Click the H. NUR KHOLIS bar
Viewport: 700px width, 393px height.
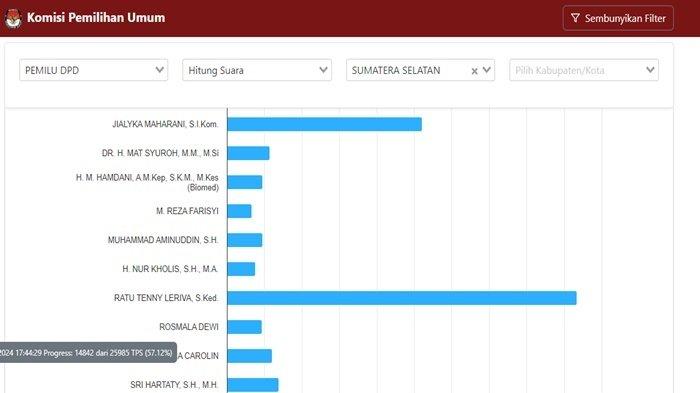(241, 269)
